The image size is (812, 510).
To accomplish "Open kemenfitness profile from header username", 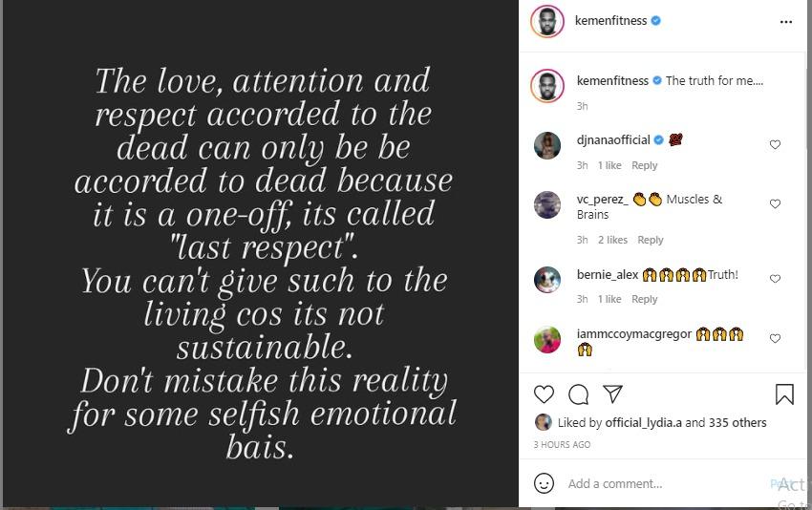I will coord(610,20).
